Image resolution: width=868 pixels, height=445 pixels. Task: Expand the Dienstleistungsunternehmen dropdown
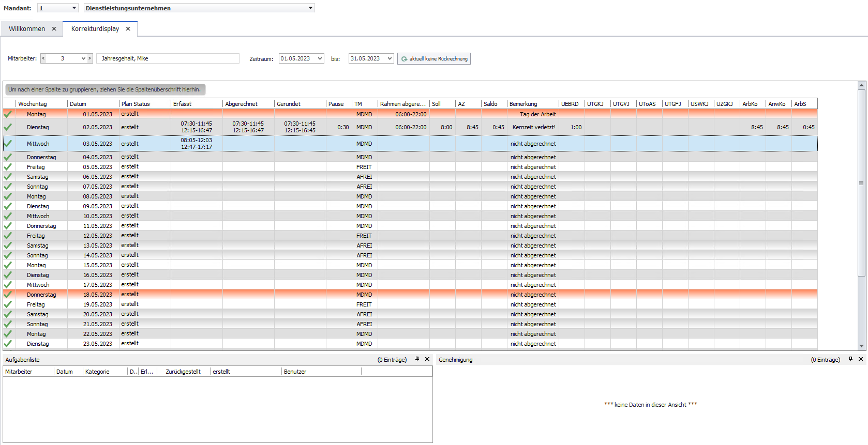tap(310, 8)
